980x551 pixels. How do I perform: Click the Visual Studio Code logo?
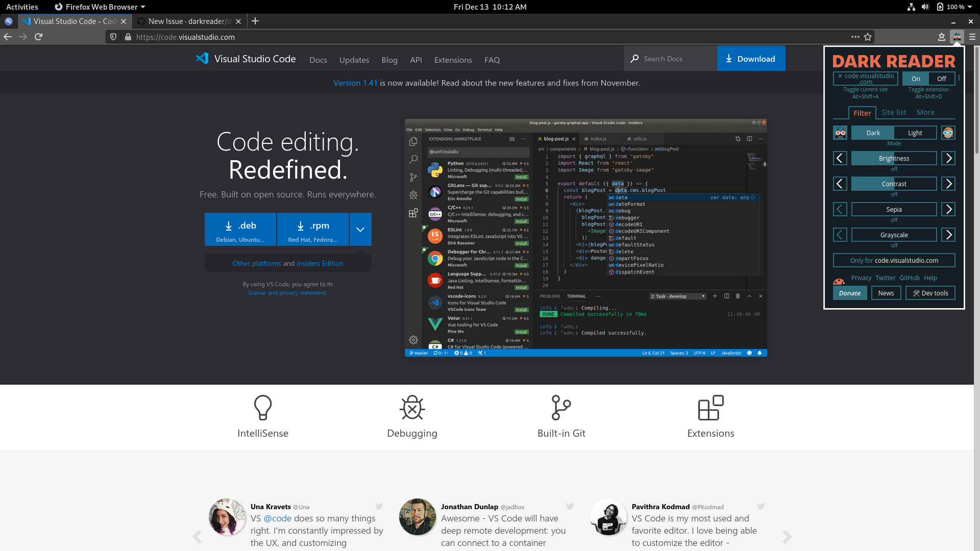pos(202,59)
